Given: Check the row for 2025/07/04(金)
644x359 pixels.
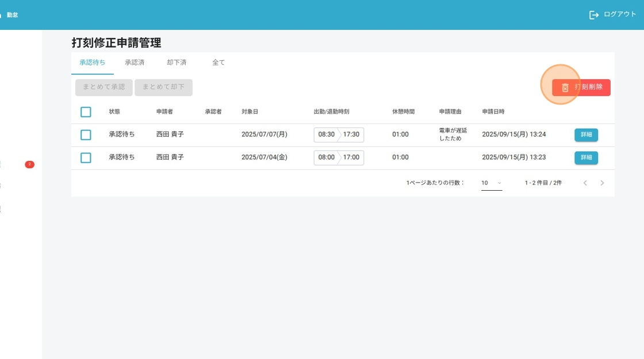Looking at the screenshot, I should pyautogui.click(x=86, y=158).
